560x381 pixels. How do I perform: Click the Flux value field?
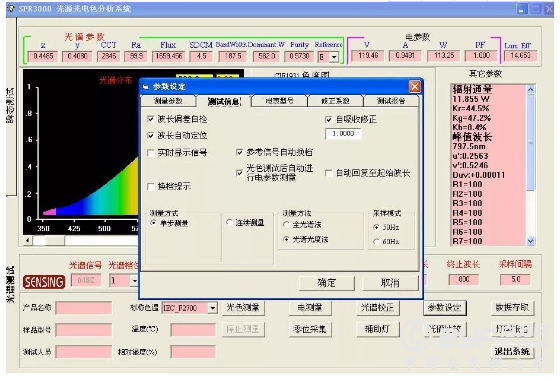point(168,56)
